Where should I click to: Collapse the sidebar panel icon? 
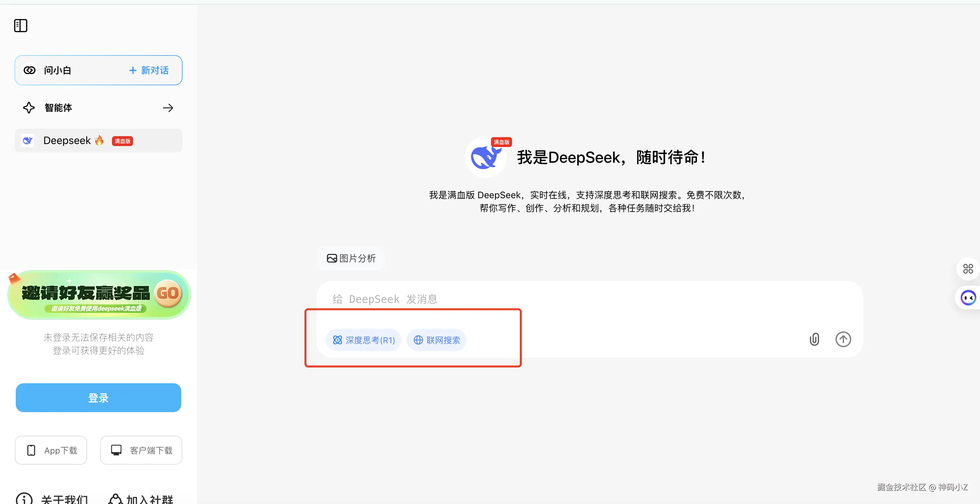pos(21,26)
